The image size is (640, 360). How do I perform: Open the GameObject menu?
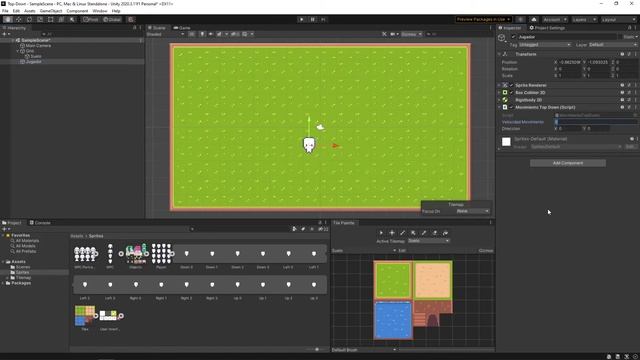[x=51, y=11]
